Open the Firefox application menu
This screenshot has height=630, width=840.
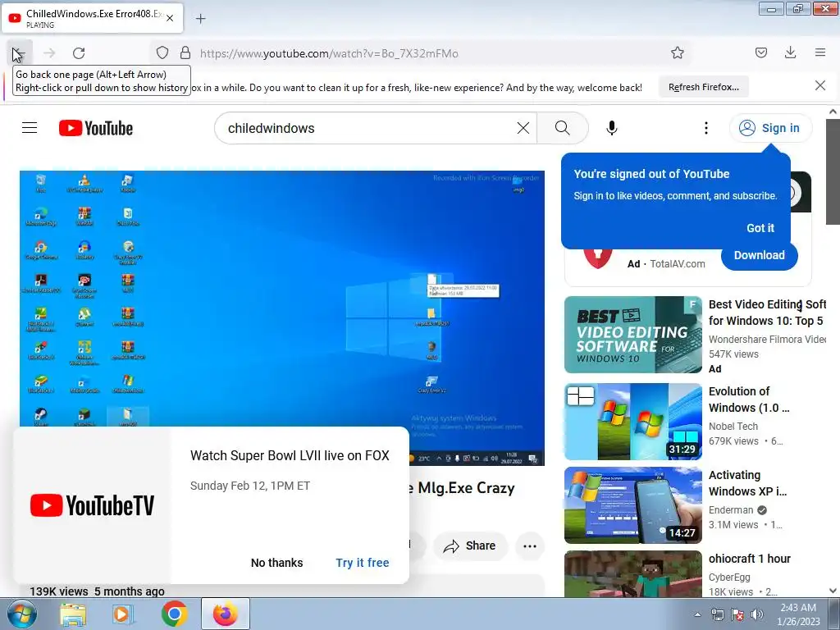point(820,52)
